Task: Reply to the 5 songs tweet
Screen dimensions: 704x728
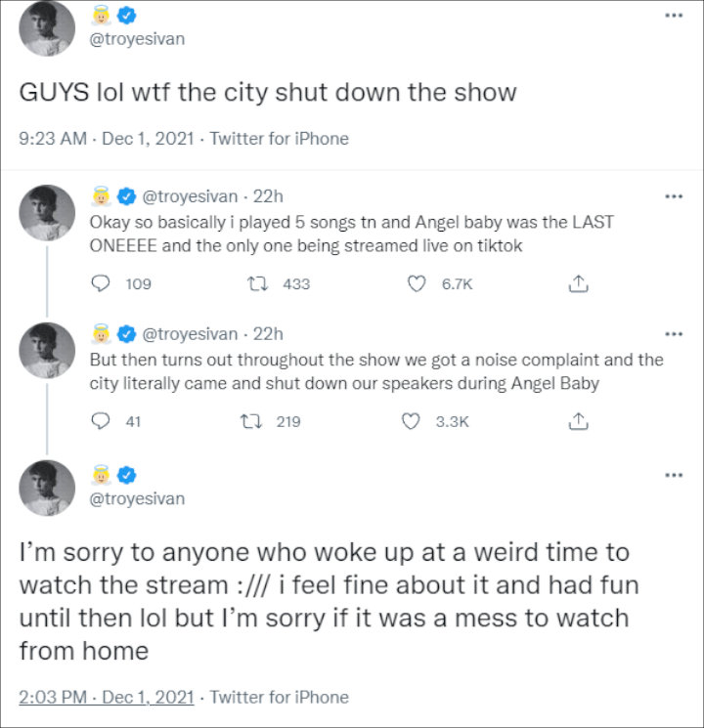Action: [100, 283]
